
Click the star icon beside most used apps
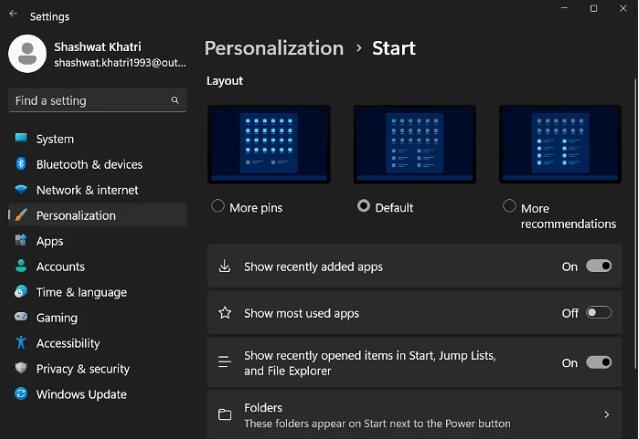coord(225,313)
